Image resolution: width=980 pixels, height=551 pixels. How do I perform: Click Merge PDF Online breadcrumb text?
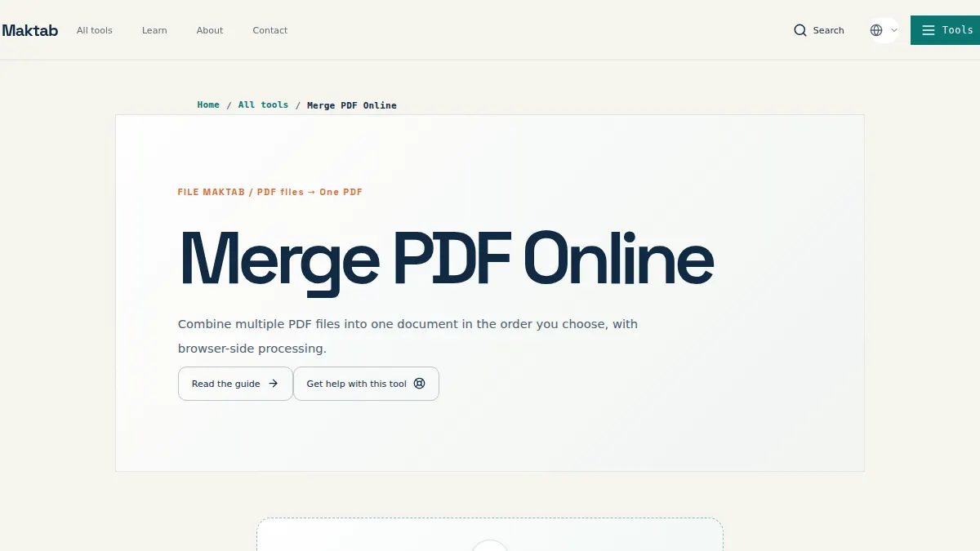(352, 105)
